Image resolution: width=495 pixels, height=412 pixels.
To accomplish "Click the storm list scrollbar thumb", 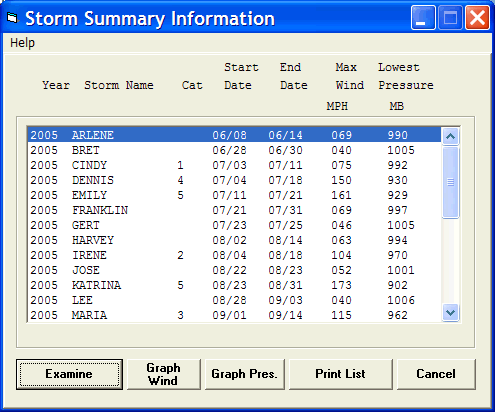I will coord(450,182).
